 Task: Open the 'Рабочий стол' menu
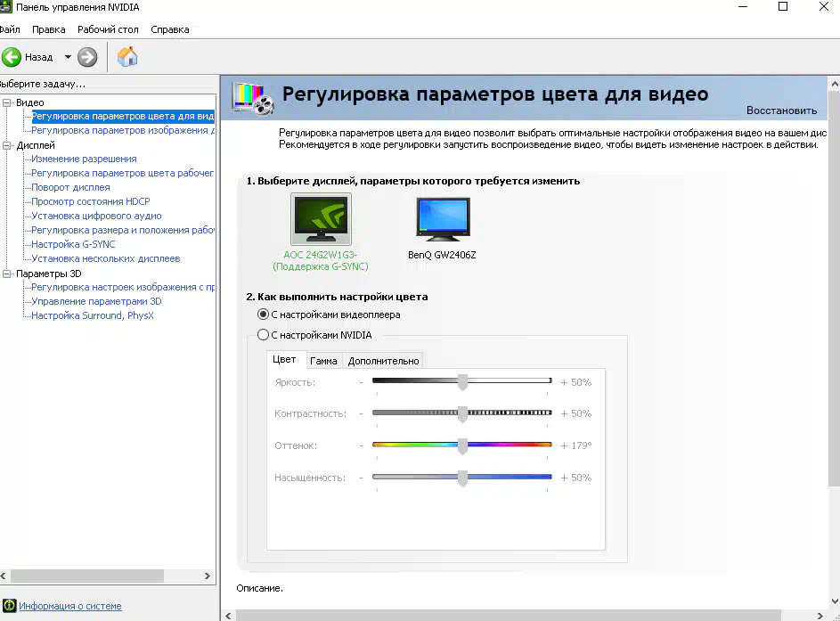108,29
